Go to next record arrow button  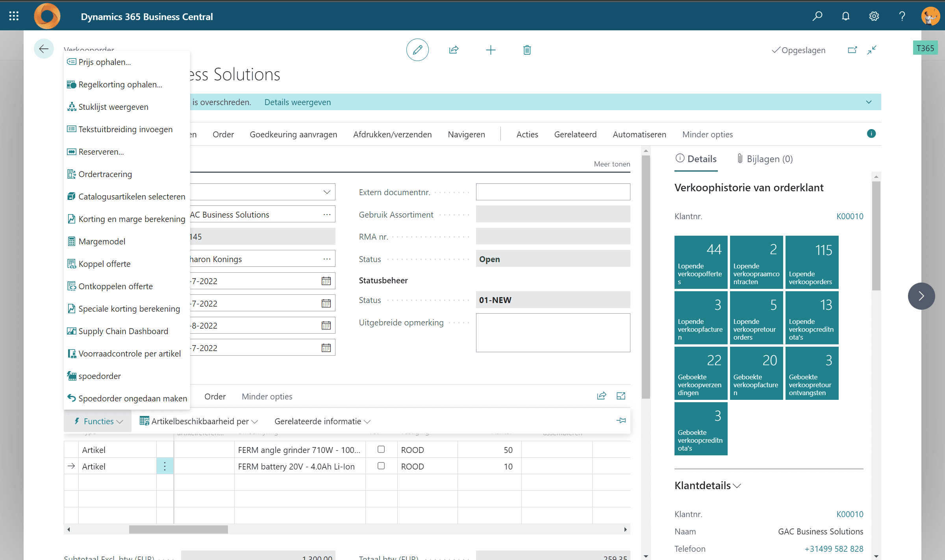921,296
